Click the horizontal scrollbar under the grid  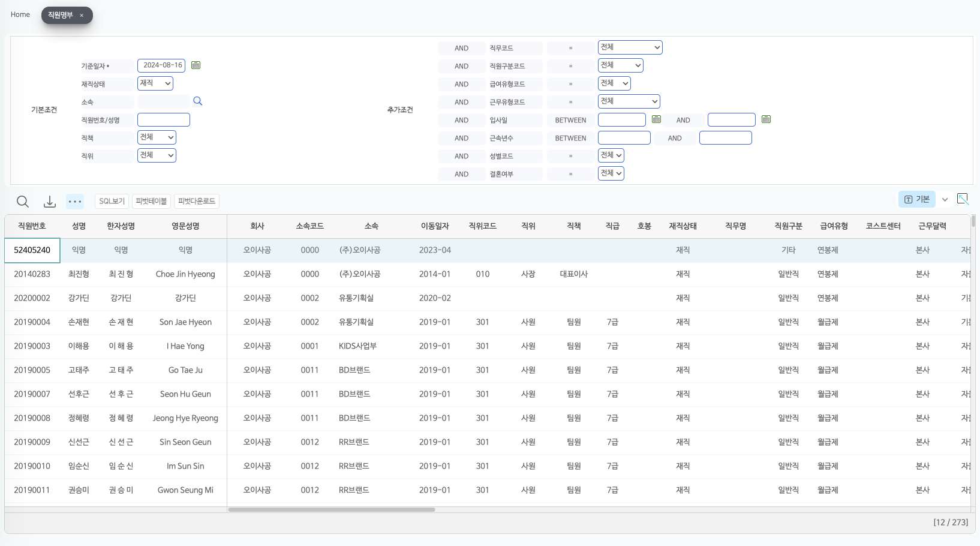point(331,509)
